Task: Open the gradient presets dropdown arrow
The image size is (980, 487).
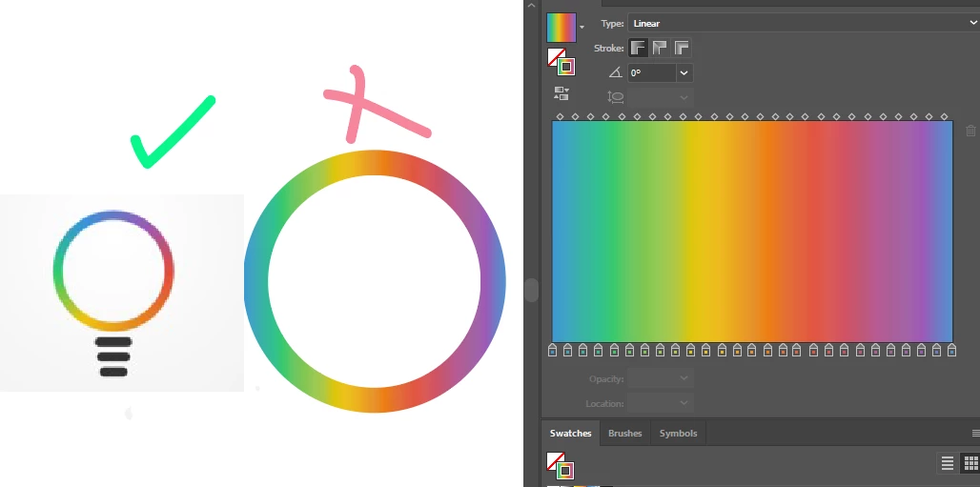Action: pos(582,28)
